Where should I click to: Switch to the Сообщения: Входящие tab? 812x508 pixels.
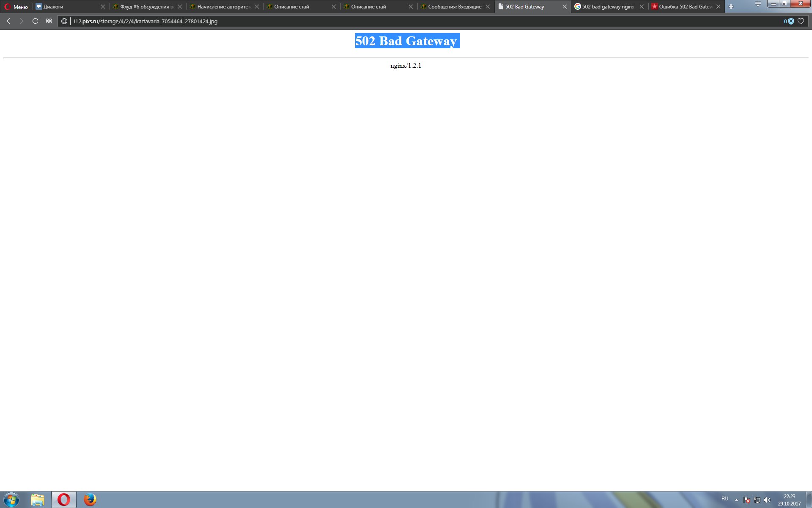pyautogui.click(x=455, y=7)
